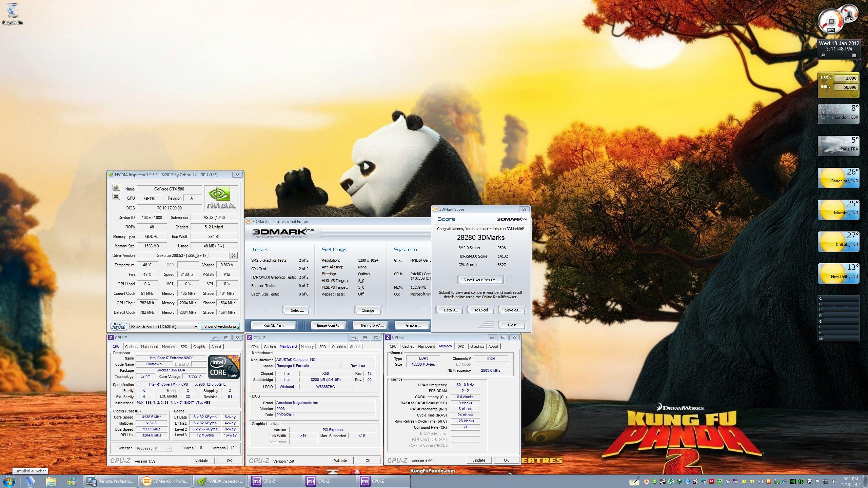Click the CPU usage gauge gadget
Viewport: 868px width, 488px height.
coord(830,21)
